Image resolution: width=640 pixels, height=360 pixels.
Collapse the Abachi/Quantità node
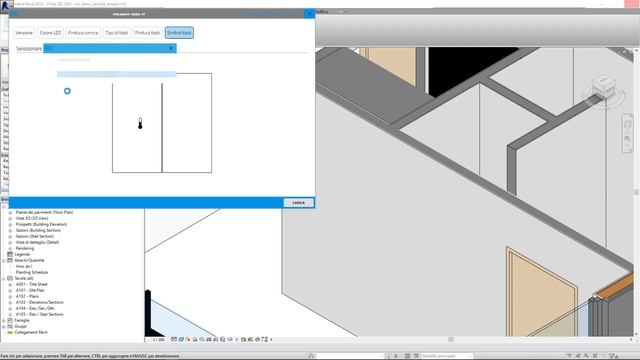[x=4, y=260]
